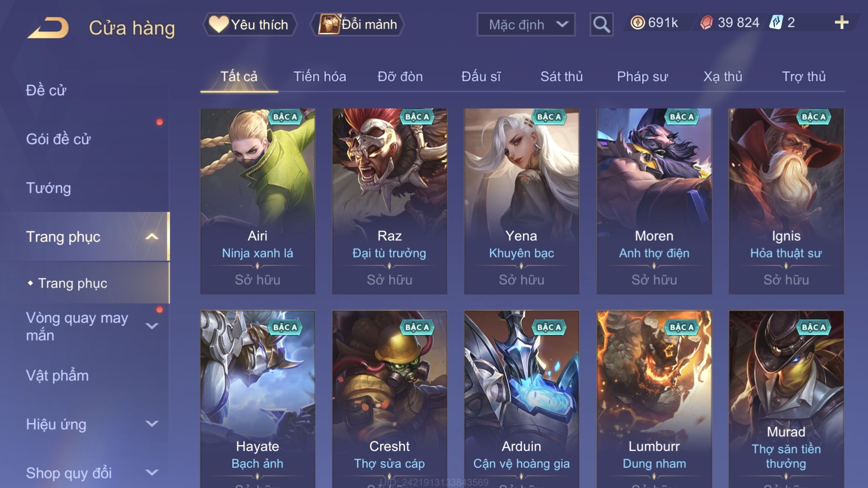
Task: Tap the red gem currency icon
Action: tap(706, 22)
